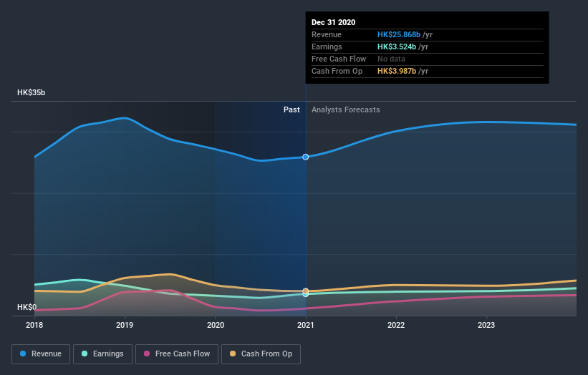Toggle the Cash From Op legend button
The image size is (588, 375).
pyautogui.click(x=261, y=354)
